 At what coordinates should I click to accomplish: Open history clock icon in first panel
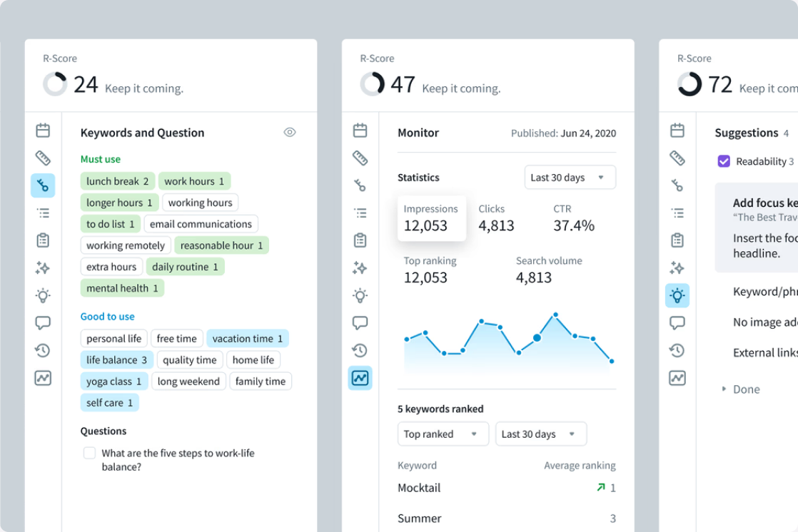(43, 350)
